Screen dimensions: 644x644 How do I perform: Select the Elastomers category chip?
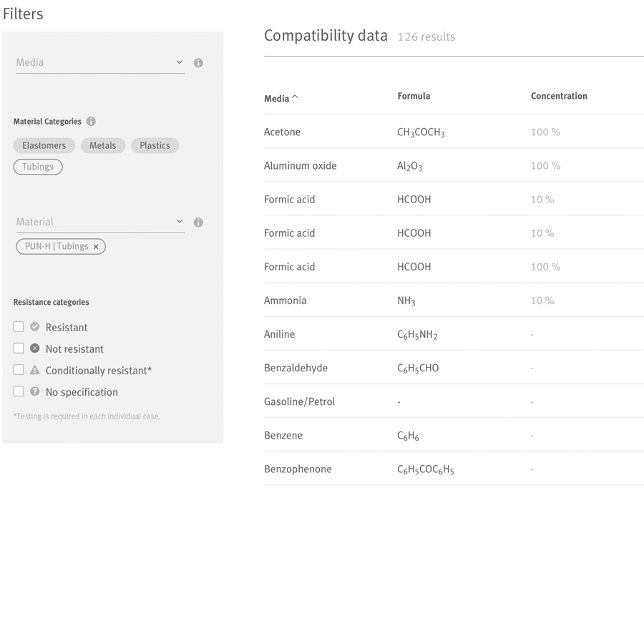click(x=44, y=146)
